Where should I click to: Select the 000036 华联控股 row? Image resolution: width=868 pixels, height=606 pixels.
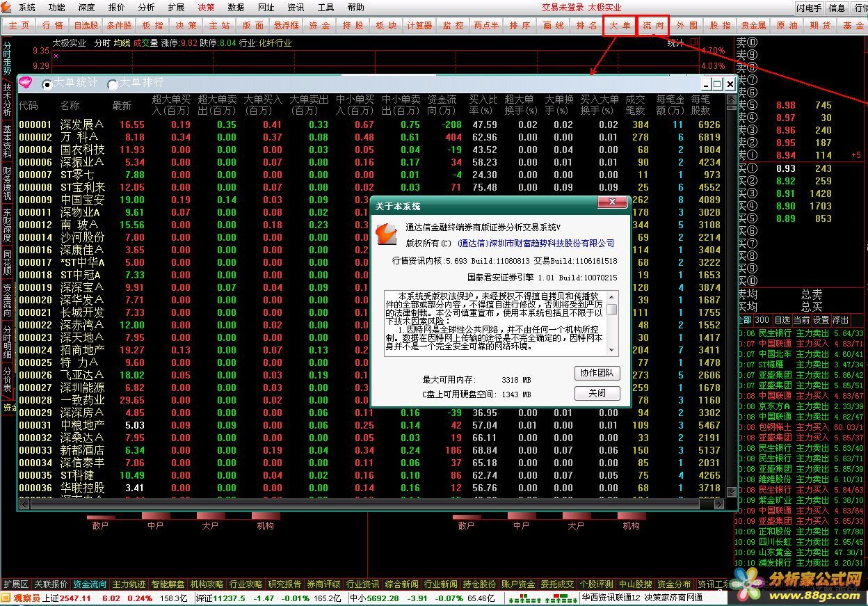(371, 488)
